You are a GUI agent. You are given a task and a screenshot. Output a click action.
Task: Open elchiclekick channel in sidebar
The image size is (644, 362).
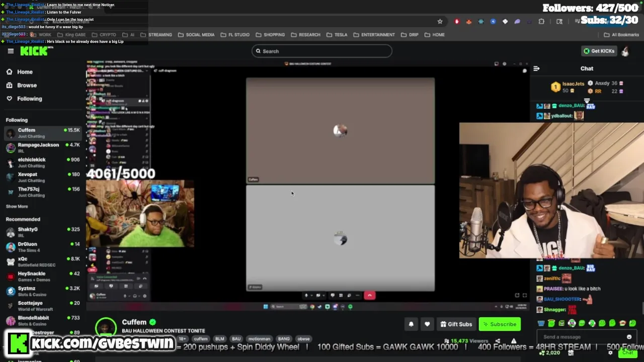point(43,162)
